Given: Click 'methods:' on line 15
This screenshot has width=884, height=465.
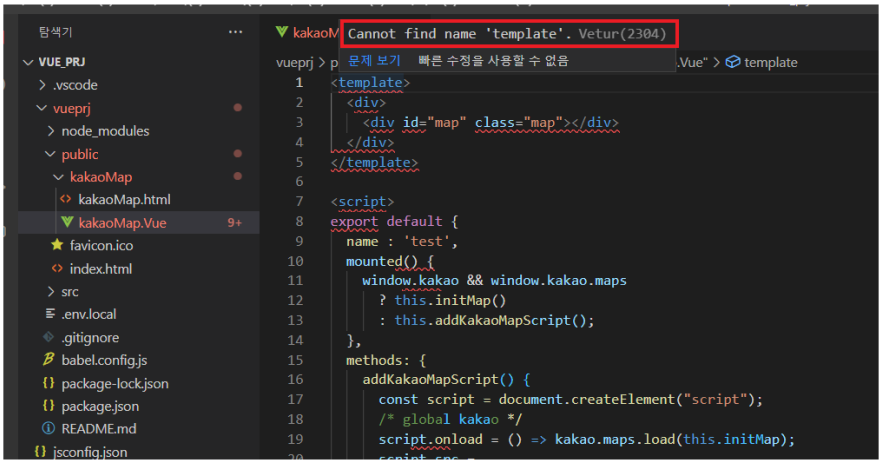Looking at the screenshot, I should (378, 360).
